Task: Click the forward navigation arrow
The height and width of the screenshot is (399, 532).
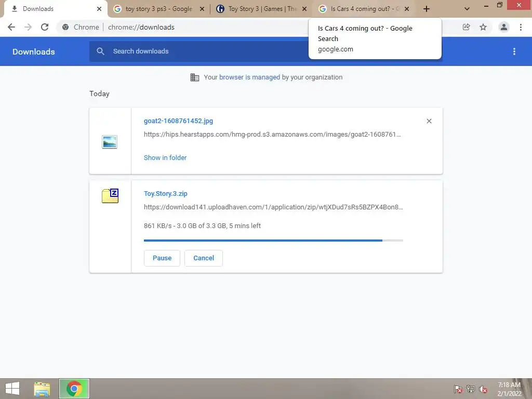Action: 28,27
